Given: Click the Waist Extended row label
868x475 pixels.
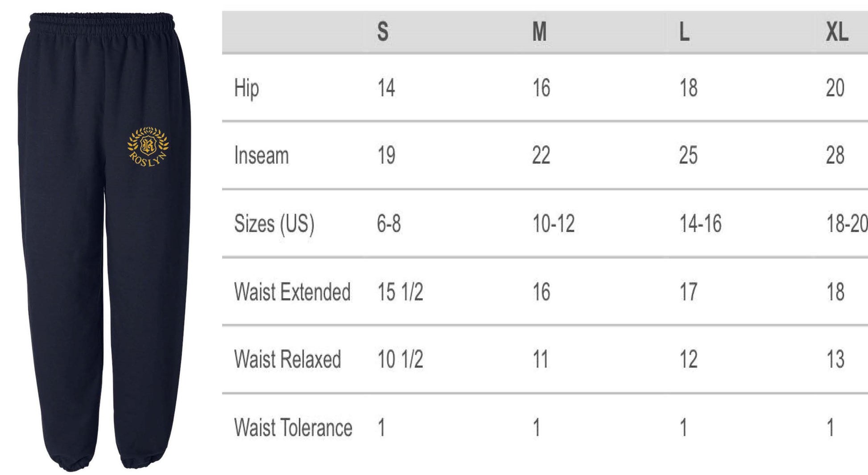Looking at the screenshot, I should [292, 292].
